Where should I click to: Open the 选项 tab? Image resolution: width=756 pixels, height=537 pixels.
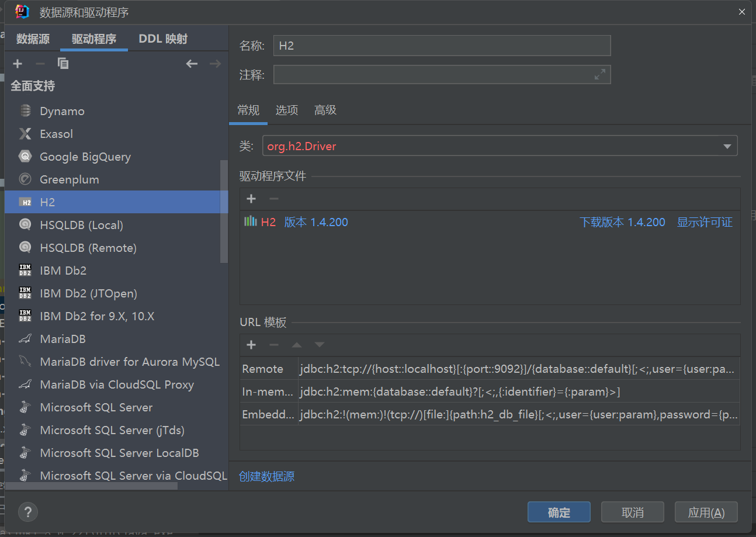pyautogui.click(x=287, y=110)
